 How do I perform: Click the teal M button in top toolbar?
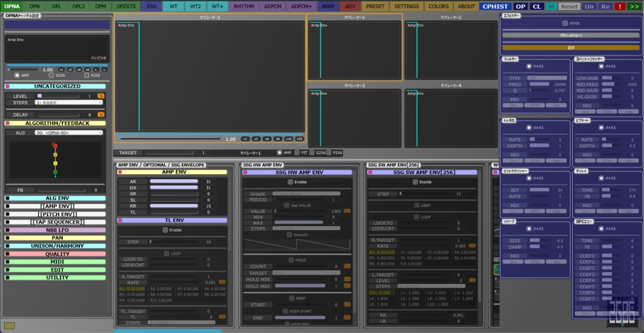pos(552,6)
